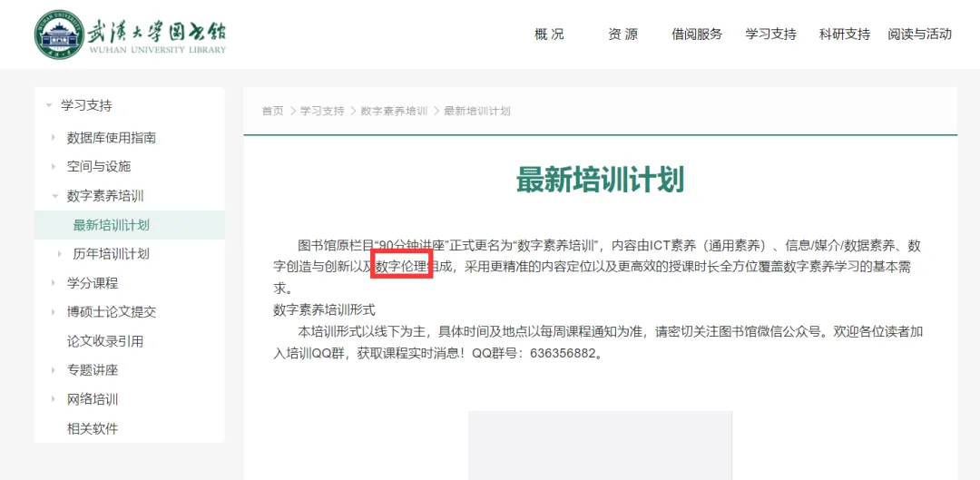980x480 pixels.
Task: Open 博硕士论文提交 sidebar item
Action: pyautogui.click(x=111, y=312)
